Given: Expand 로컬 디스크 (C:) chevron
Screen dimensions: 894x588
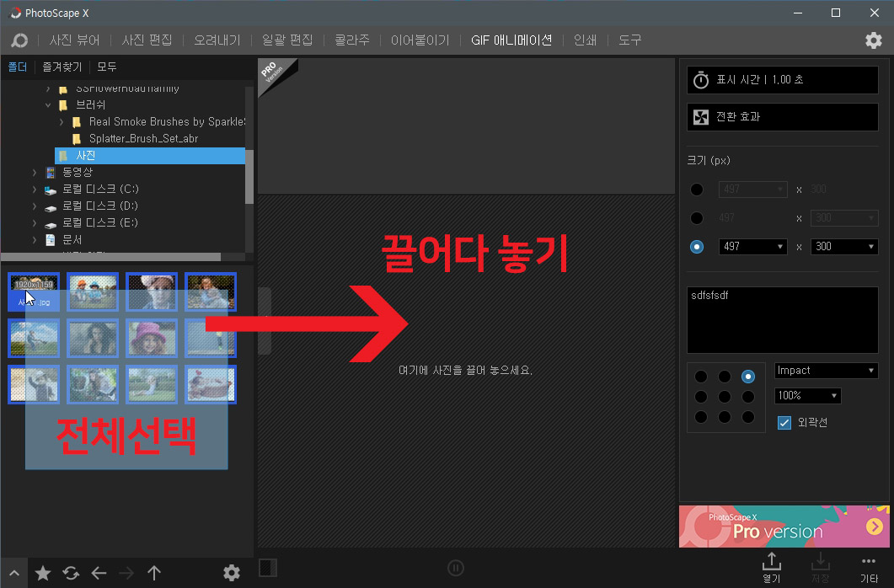Looking at the screenshot, I should click(x=35, y=190).
